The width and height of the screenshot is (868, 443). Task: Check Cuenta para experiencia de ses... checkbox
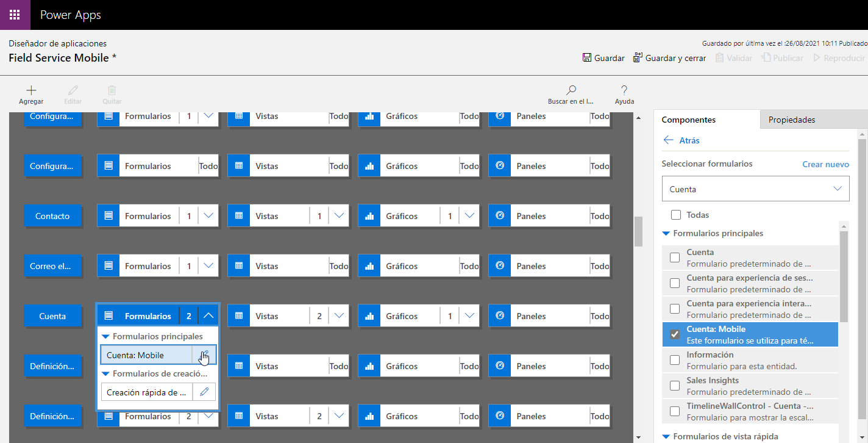tap(675, 283)
